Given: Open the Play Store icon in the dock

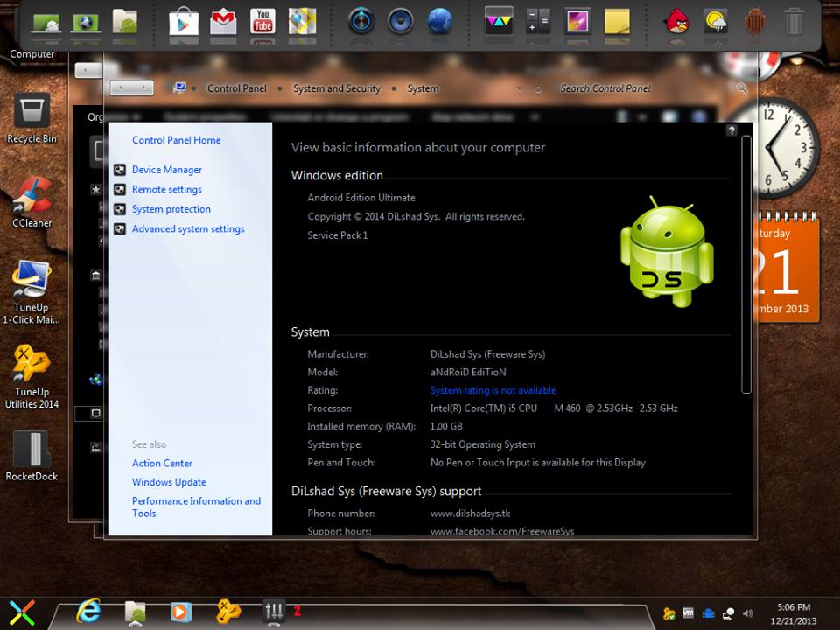Looking at the screenshot, I should tap(184, 22).
